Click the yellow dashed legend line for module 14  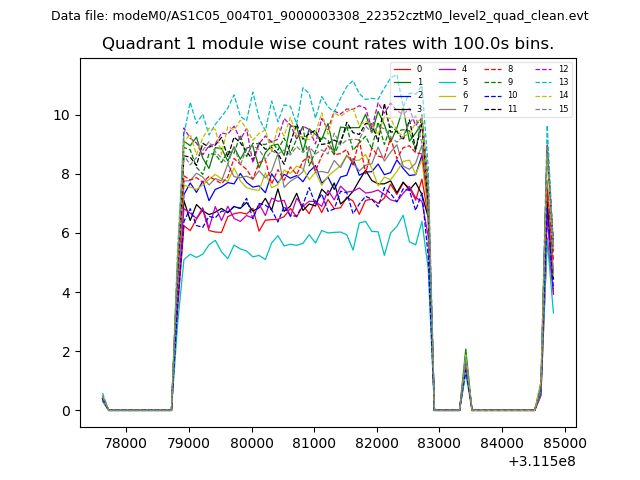(544, 95)
